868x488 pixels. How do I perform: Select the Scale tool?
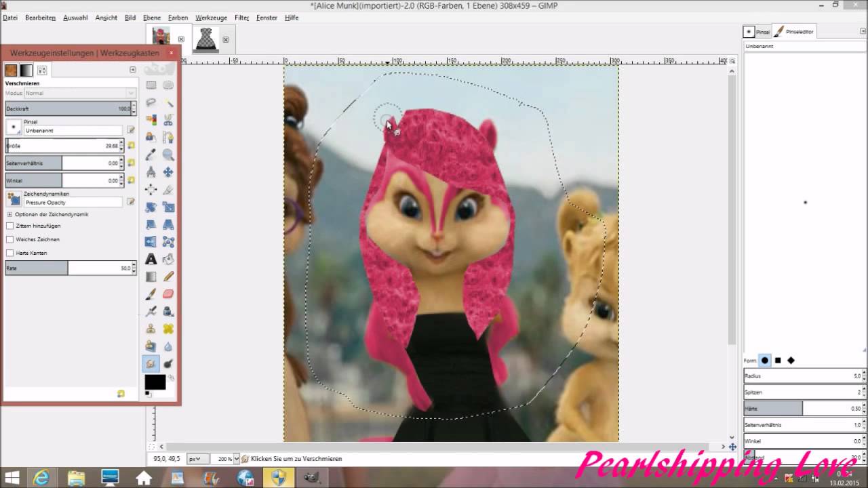(x=168, y=207)
